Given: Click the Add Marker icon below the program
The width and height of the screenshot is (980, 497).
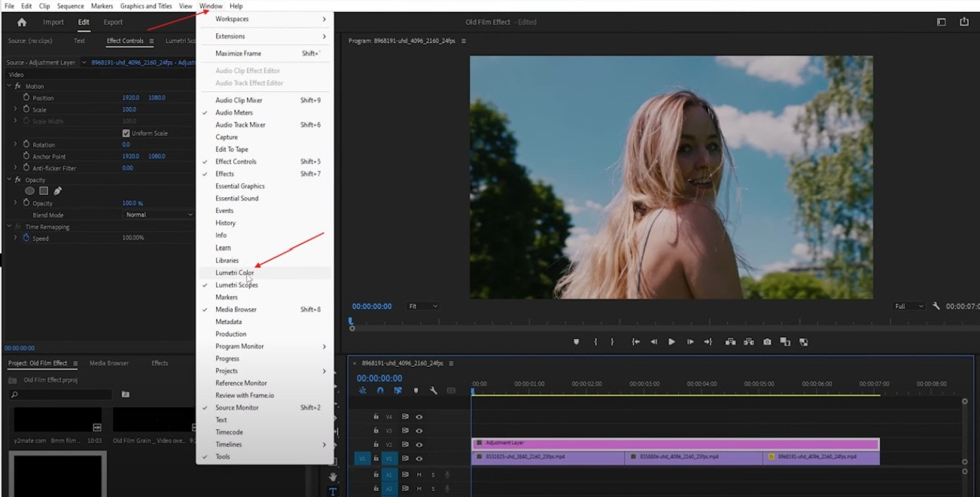Looking at the screenshot, I should pos(576,342).
